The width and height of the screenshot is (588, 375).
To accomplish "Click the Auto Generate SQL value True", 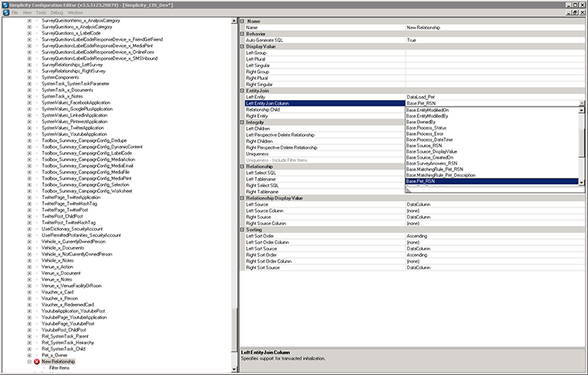I will tap(411, 40).
